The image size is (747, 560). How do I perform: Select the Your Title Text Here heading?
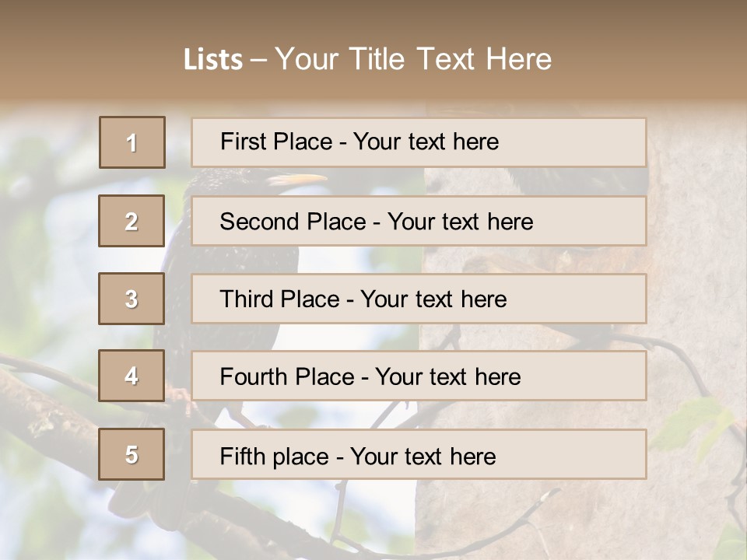413,59
